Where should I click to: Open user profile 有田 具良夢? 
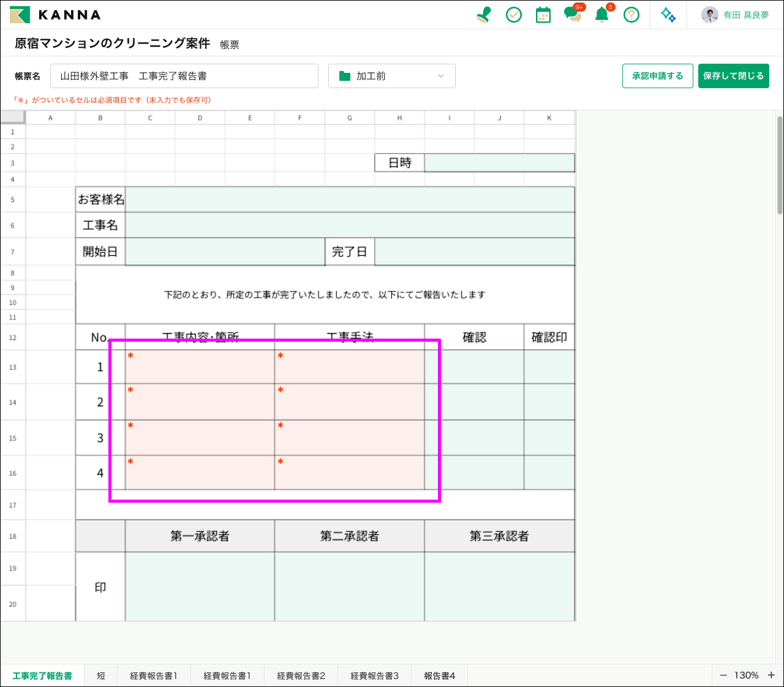pos(735,15)
